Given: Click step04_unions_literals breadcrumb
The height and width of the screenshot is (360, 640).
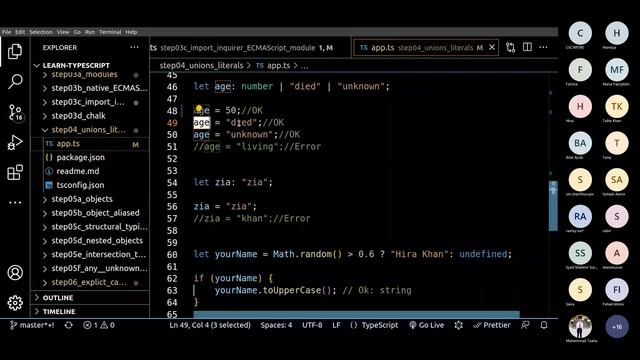Looking at the screenshot, I should pyautogui.click(x=201, y=66).
